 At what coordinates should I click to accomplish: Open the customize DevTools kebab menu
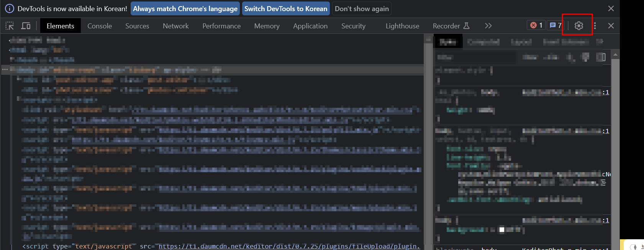[x=595, y=26]
